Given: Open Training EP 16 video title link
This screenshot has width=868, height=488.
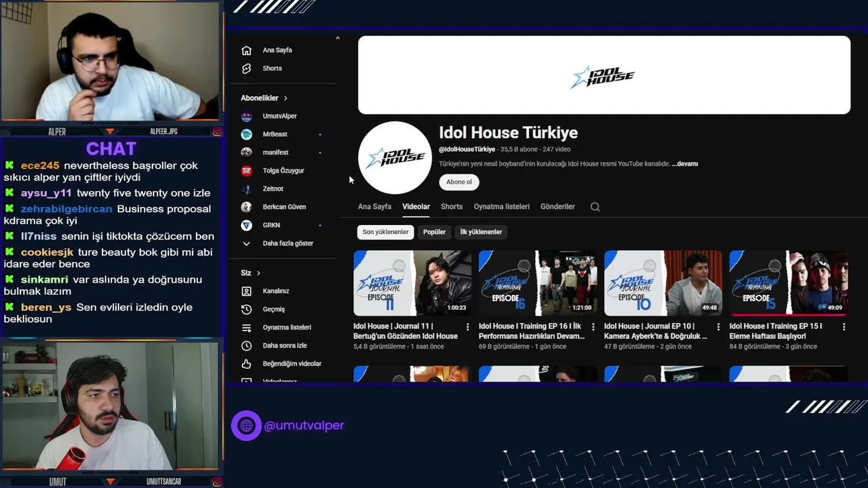Looking at the screenshot, I should (x=532, y=331).
